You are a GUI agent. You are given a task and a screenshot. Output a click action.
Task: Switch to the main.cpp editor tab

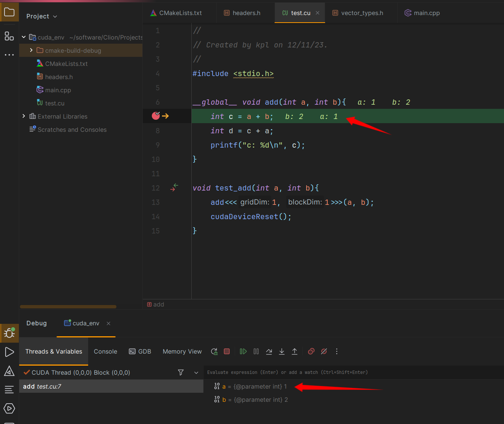[422, 13]
